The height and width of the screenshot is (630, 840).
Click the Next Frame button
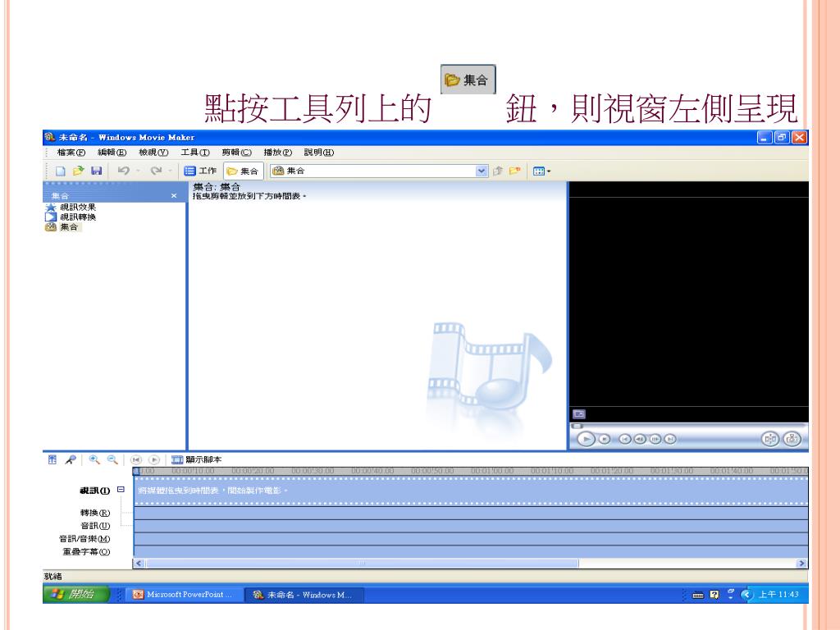coord(655,440)
